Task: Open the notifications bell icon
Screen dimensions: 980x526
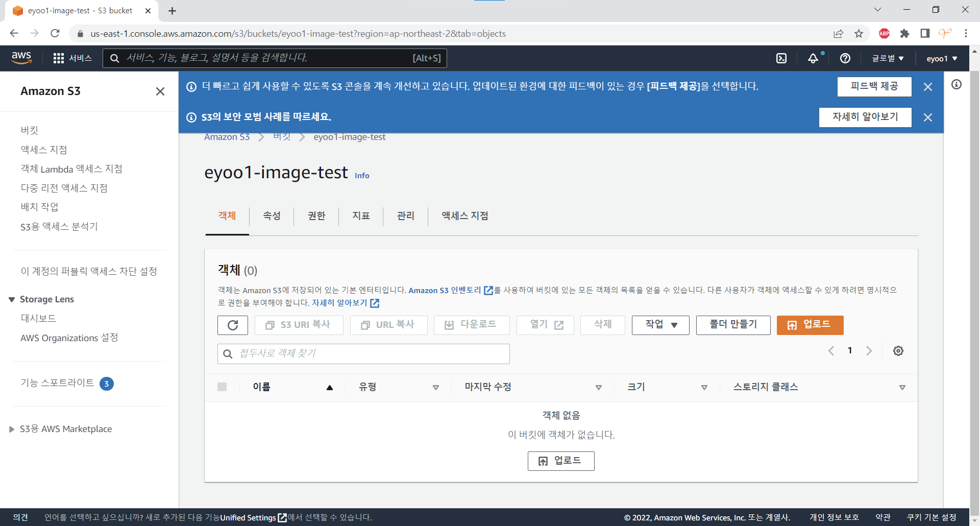Action: point(813,58)
